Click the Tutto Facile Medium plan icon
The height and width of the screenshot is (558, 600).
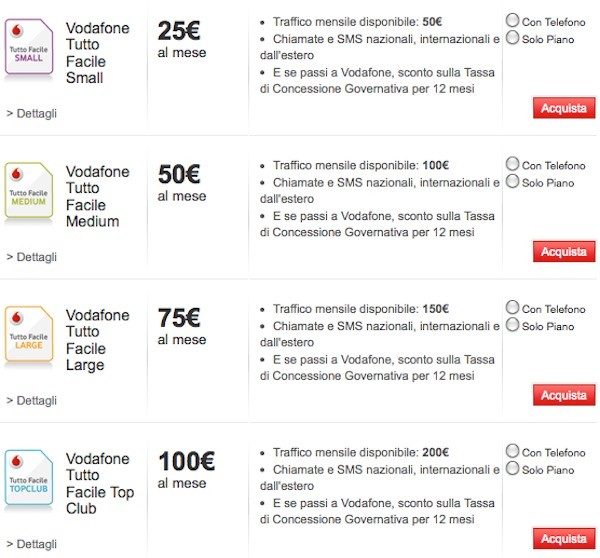pos(30,192)
